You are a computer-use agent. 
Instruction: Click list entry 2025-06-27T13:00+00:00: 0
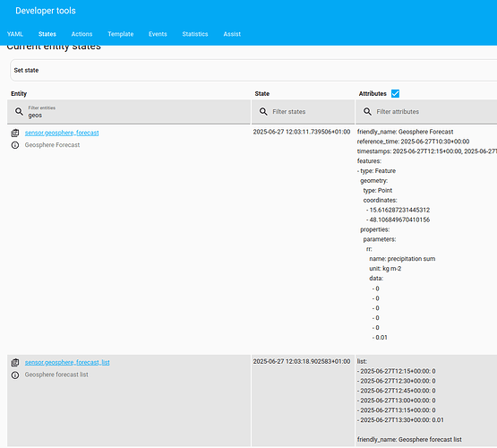point(396,401)
